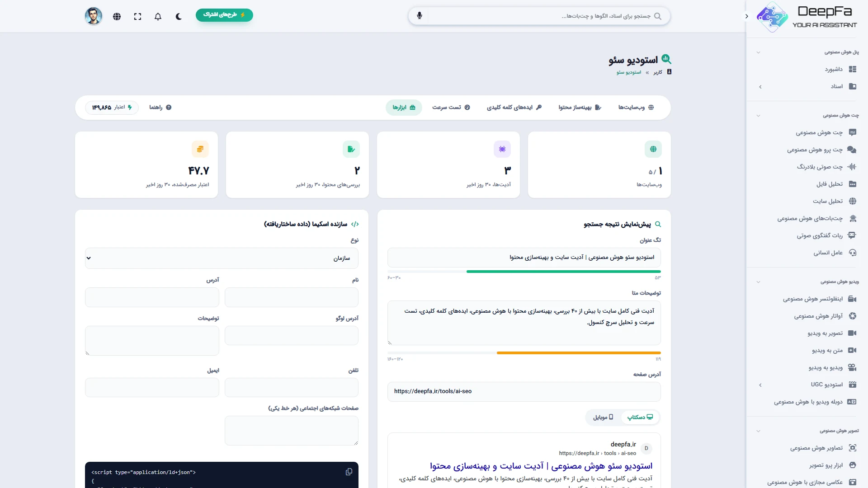Open language globe icon in header
Screen dimensions: 868x488
(x=117, y=16)
